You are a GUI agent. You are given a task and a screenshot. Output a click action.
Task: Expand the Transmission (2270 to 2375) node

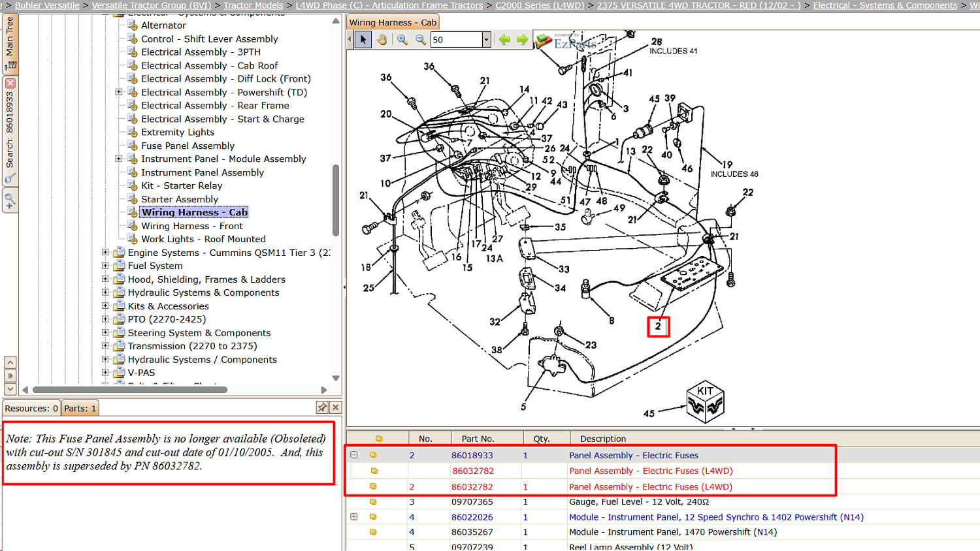(x=105, y=346)
